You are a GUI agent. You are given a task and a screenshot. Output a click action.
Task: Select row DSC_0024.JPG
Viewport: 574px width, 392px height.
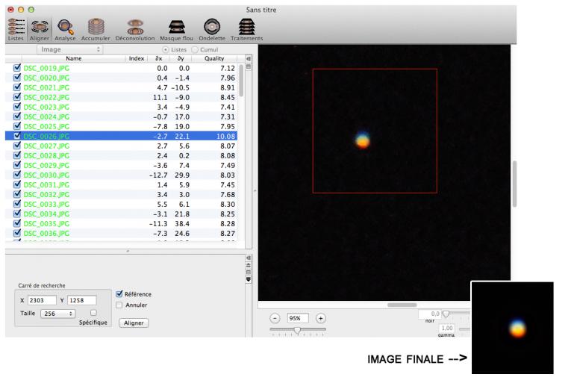121,116
